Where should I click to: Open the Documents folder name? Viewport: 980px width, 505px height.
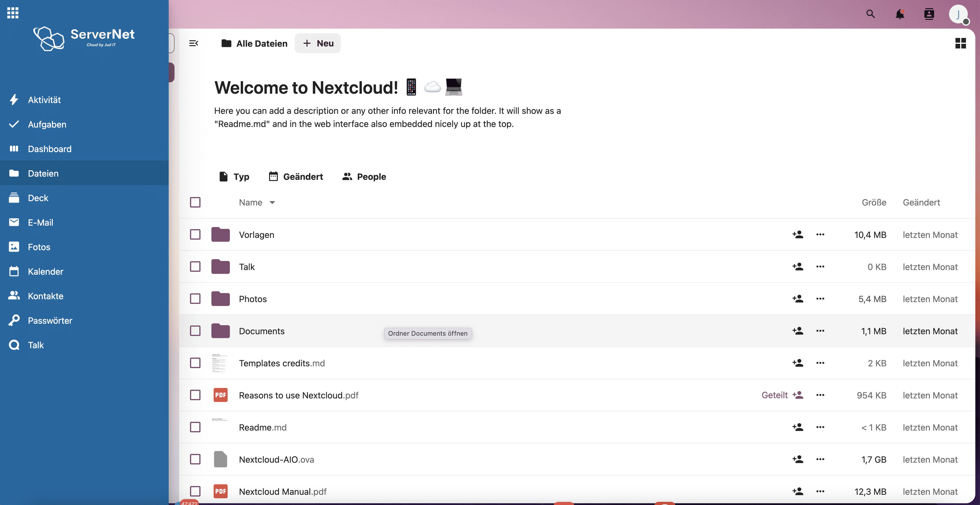(x=262, y=331)
